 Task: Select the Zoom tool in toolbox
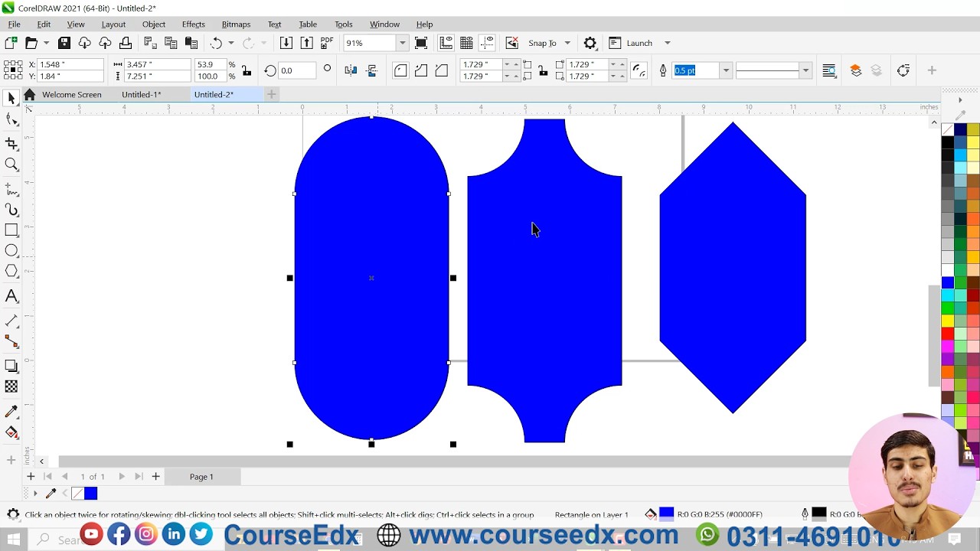(x=11, y=165)
